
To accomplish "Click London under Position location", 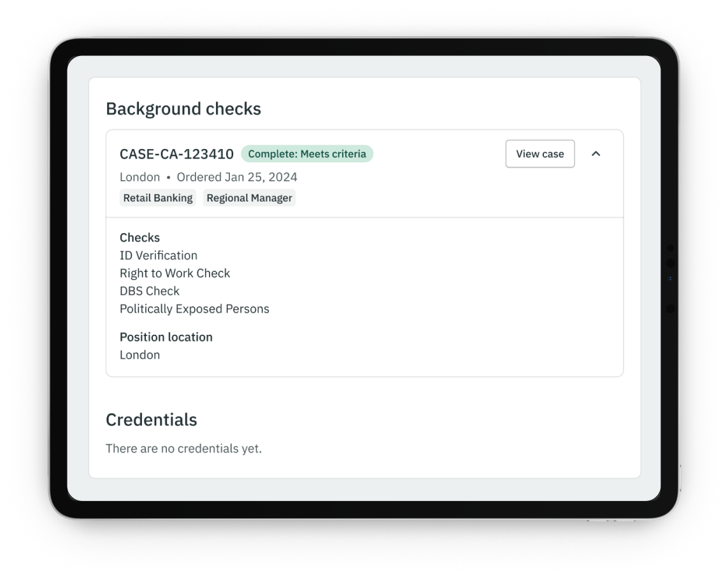I will (139, 355).
